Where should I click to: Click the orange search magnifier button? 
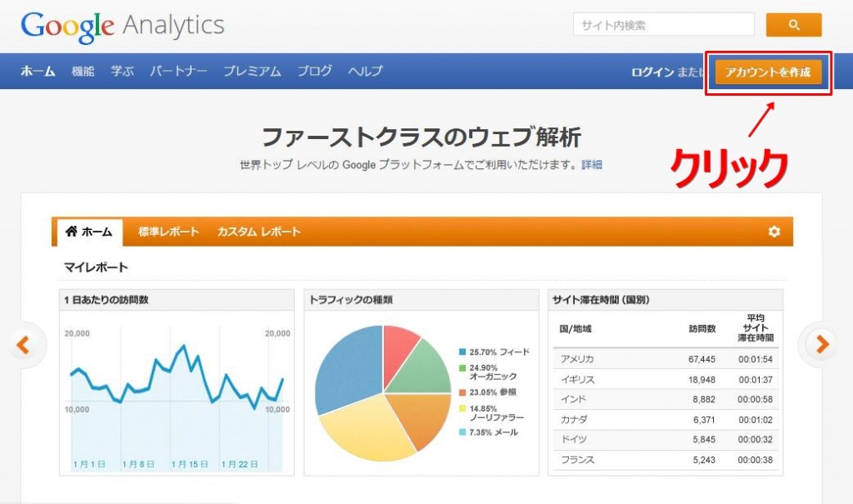(x=794, y=25)
